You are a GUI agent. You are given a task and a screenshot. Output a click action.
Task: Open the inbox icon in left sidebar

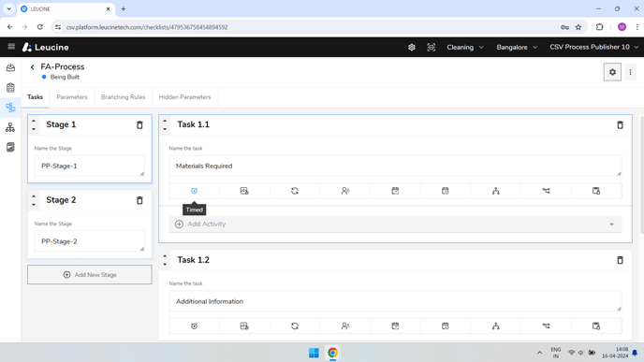(x=10, y=67)
